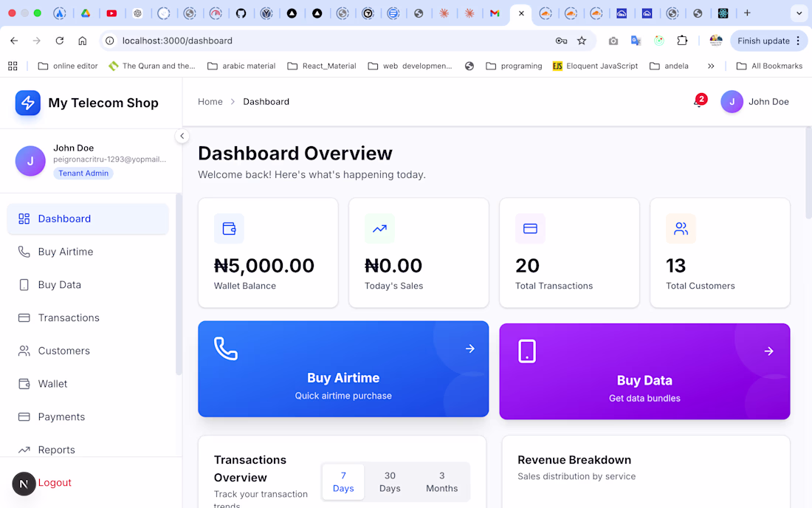
Task: Click the arrow on Buy Data banner
Action: [x=769, y=351]
